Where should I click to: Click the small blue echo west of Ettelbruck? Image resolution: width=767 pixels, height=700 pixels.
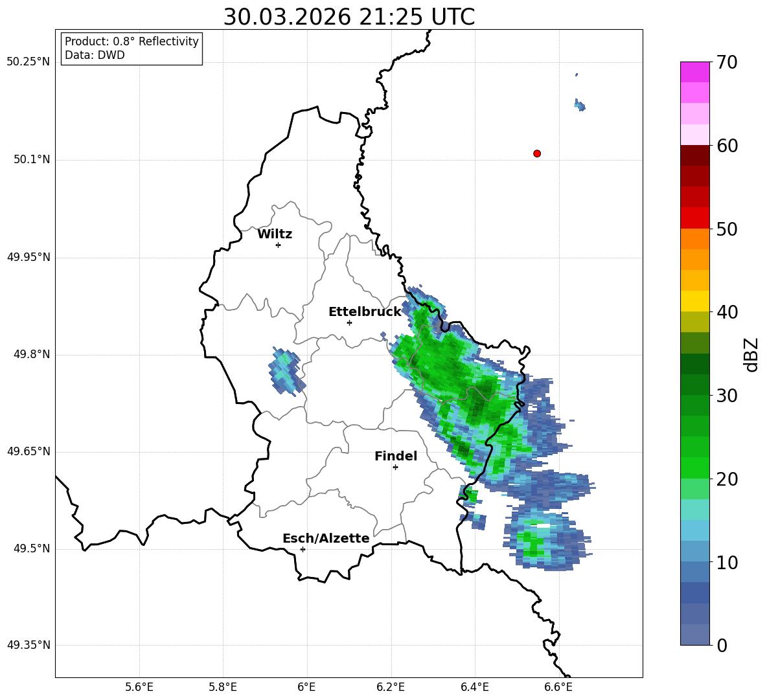pos(287,372)
